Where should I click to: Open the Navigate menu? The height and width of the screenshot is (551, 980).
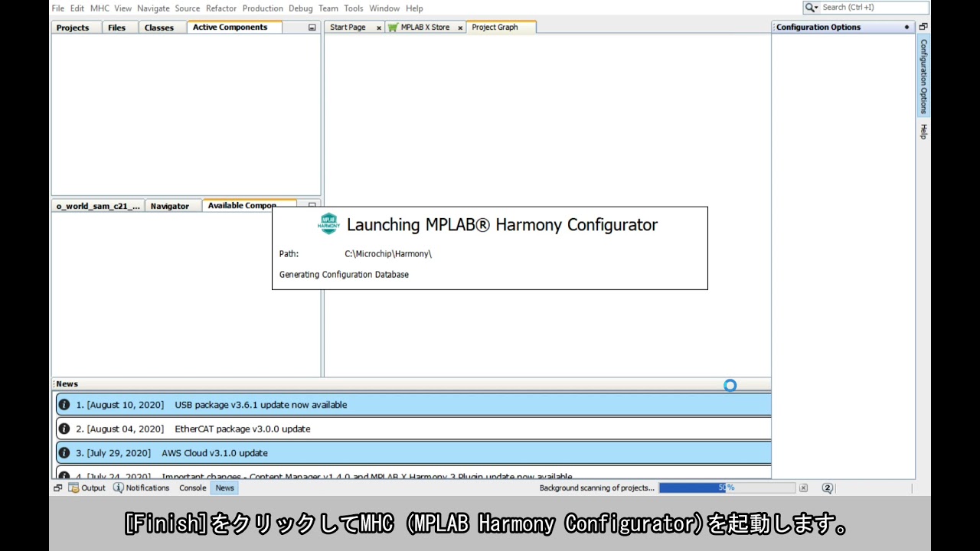coord(153,8)
